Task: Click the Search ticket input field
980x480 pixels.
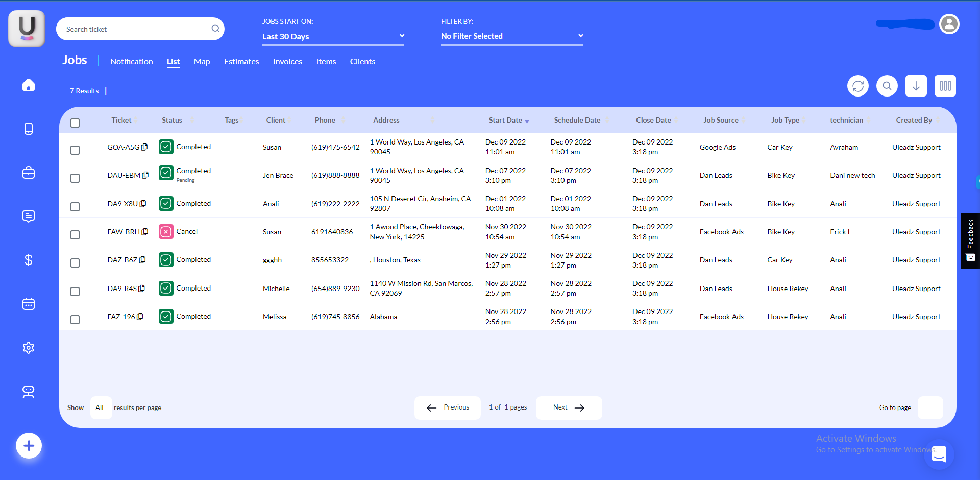Action: pyautogui.click(x=136, y=29)
